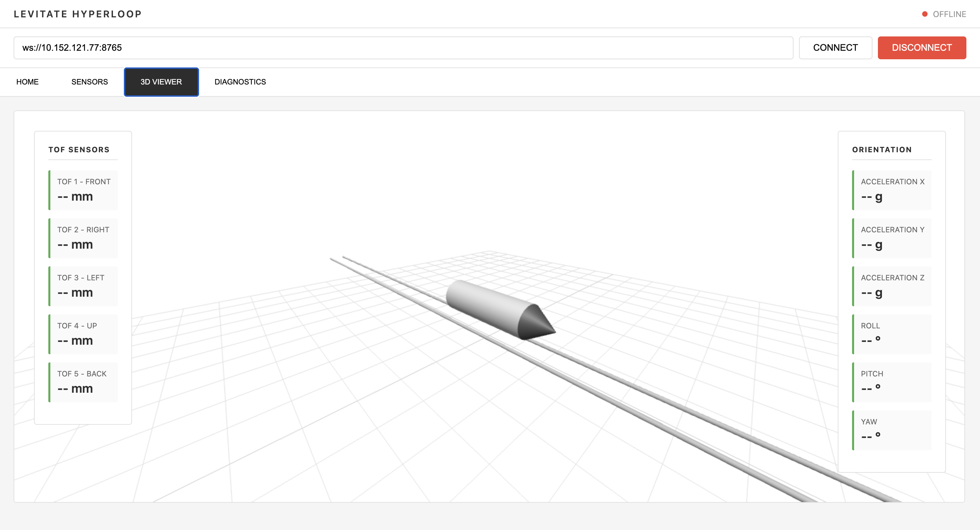
Task: Select the TOF 2 - RIGHT reading card
Action: tap(83, 238)
